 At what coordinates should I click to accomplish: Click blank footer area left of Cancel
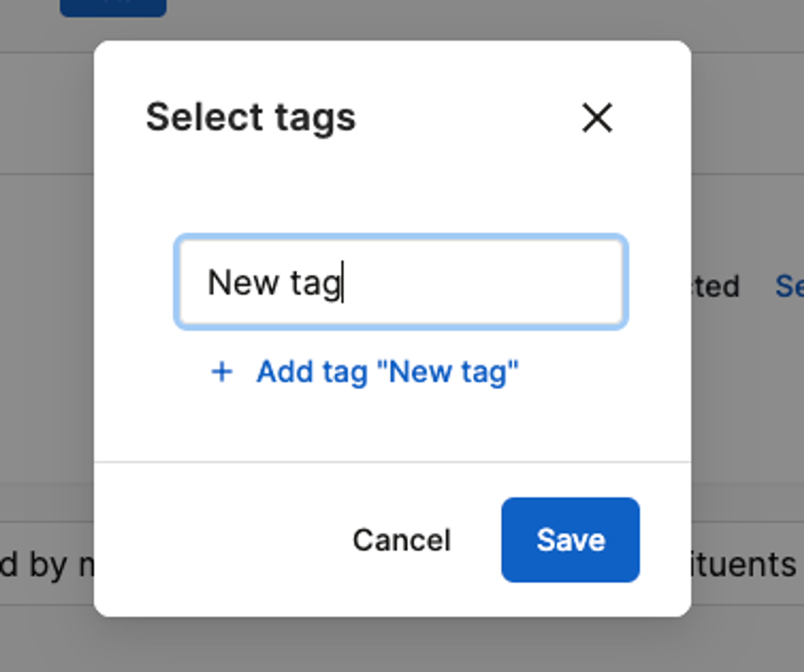pos(221,540)
